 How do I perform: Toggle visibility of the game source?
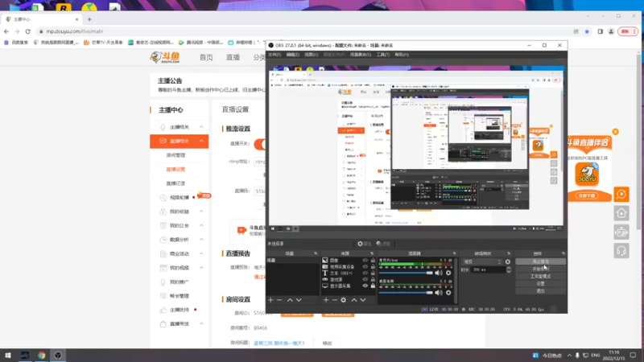coord(365,279)
